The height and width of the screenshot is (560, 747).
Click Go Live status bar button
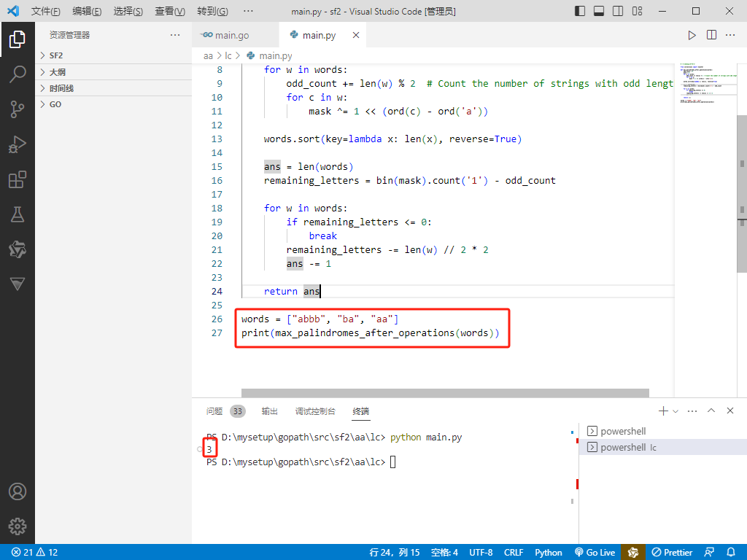[595, 553]
